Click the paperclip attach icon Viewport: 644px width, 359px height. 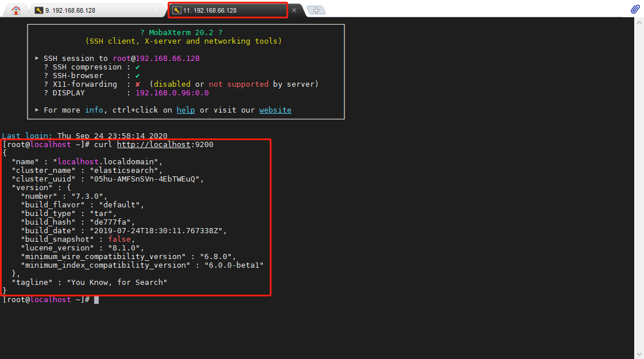click(635, 9)
